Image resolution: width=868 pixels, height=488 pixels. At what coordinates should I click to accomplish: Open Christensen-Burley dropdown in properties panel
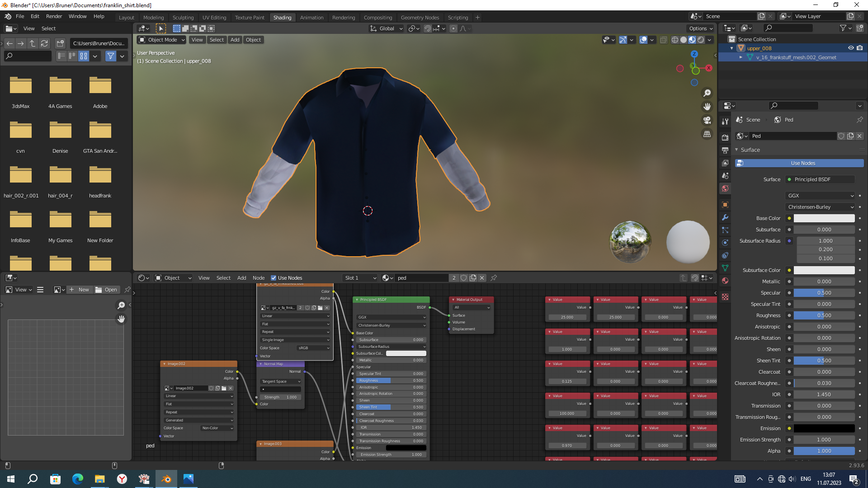pos(820,207)
